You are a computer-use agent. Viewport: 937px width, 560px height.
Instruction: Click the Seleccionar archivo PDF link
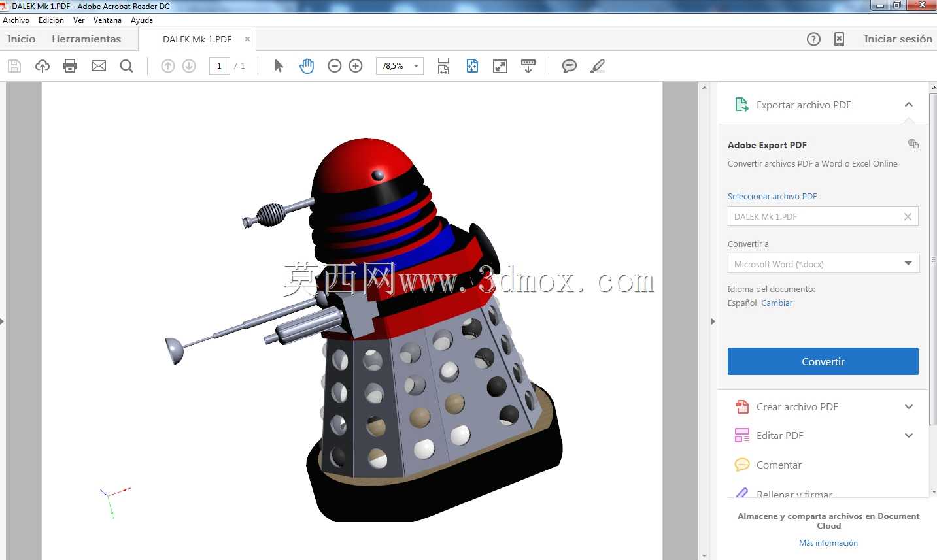(772, 196)
